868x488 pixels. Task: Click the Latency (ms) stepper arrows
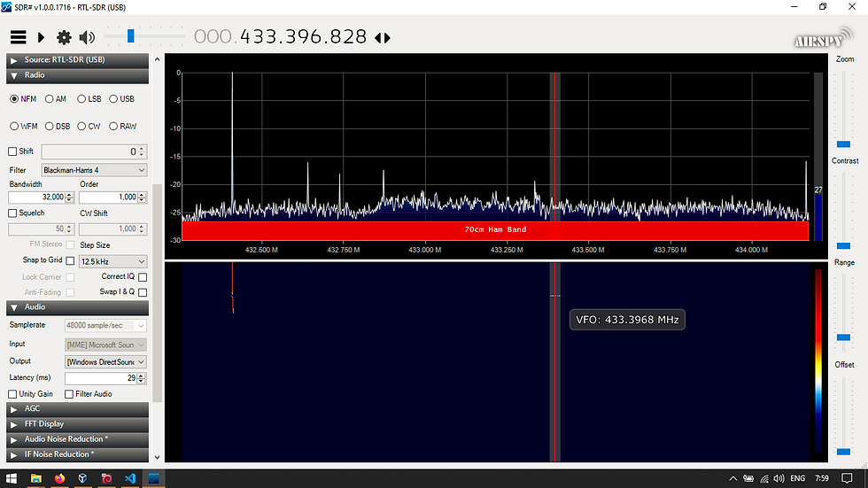[141, 378]
